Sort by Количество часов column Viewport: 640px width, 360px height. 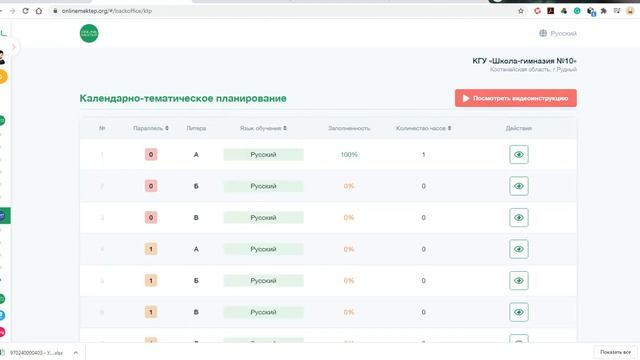(423, 128)
